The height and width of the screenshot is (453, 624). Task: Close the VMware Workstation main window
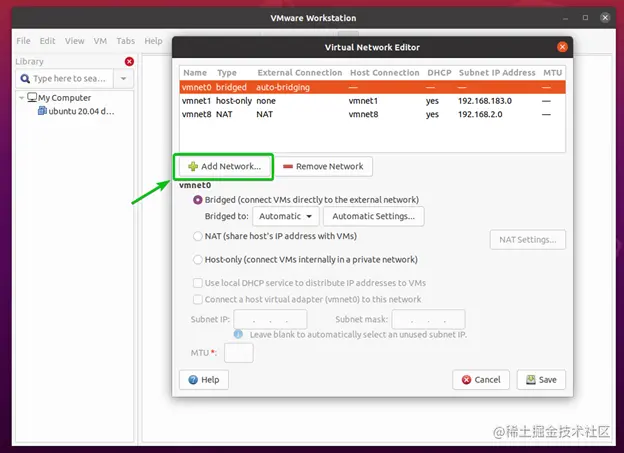pos(605,18)
